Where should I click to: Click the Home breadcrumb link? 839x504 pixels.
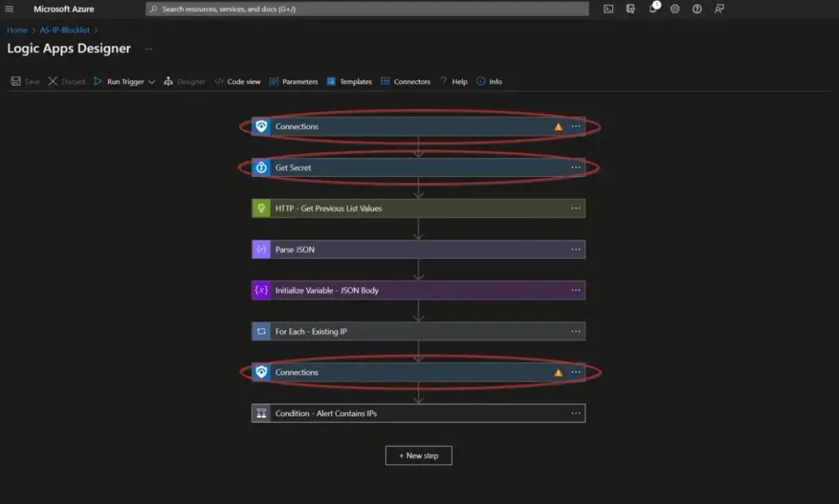pyautogui.click(x=17, y=29)
